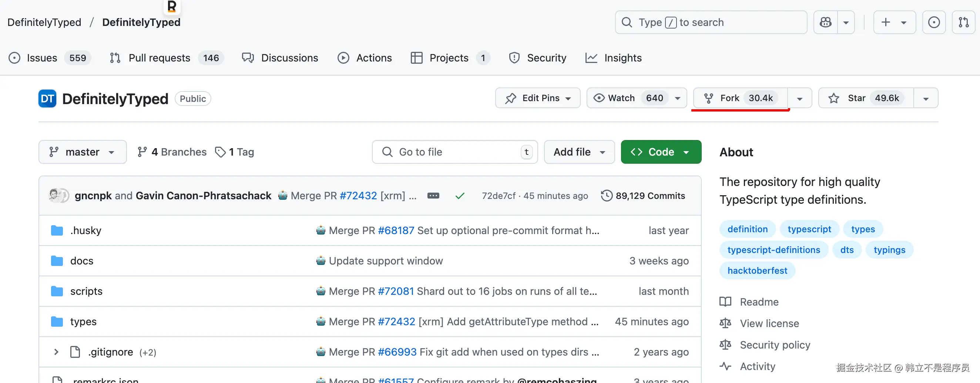Image resolution: width=980 pixels, height=383 pixels.
Task: Click the Gavin Canon-Phratsachack author link
Action: 204,196
